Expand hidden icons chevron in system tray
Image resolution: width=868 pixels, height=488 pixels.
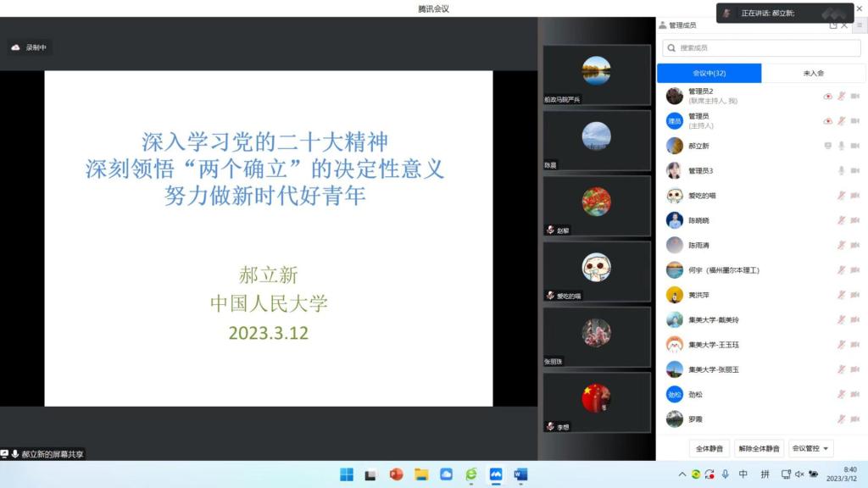pos(681,476)
